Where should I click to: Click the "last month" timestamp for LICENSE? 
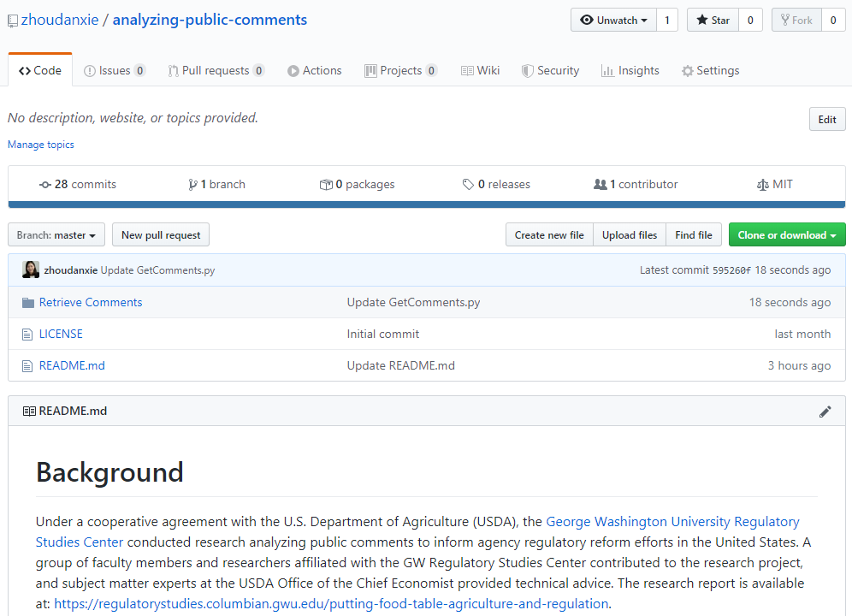[x=802, y=335]
